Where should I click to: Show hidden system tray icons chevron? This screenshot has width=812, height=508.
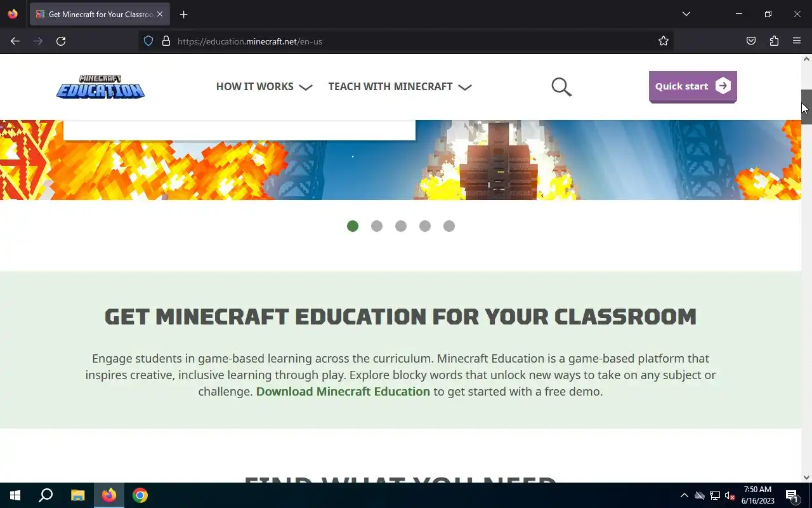684,495
